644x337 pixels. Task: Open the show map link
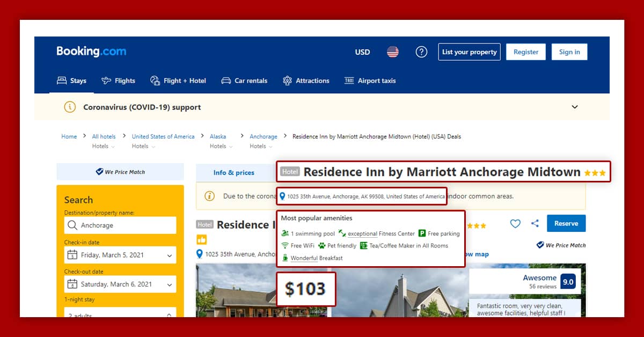tap(478, 254)
